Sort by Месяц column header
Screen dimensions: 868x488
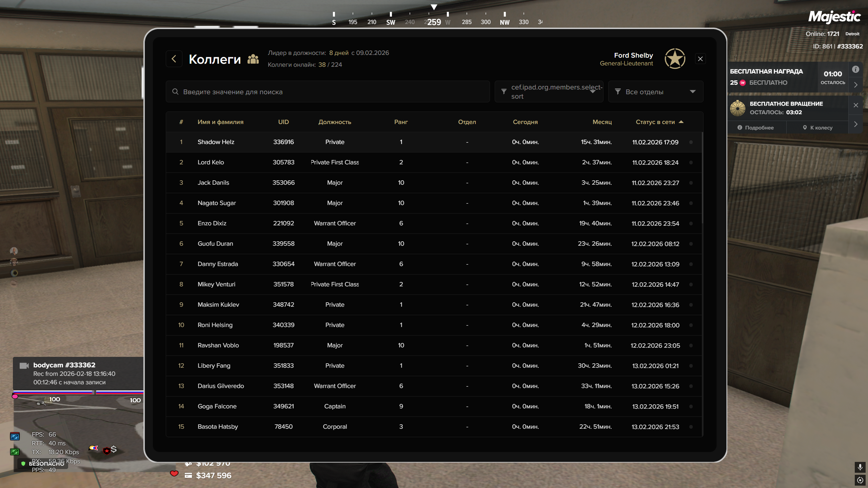pos(602,122)
